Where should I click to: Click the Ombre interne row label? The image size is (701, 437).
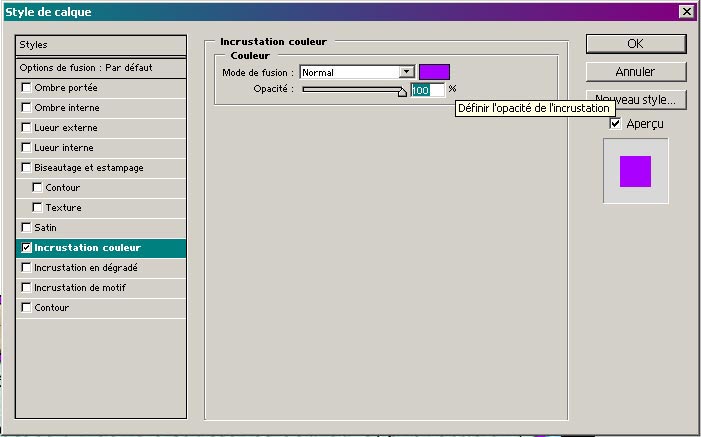tap(67, 108)
